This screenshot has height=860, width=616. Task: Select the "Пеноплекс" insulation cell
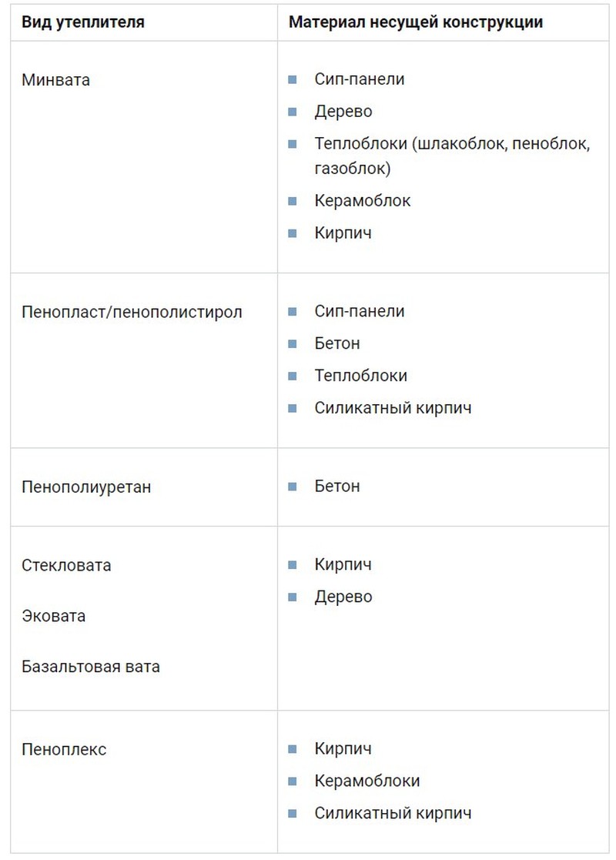[64, 750]
